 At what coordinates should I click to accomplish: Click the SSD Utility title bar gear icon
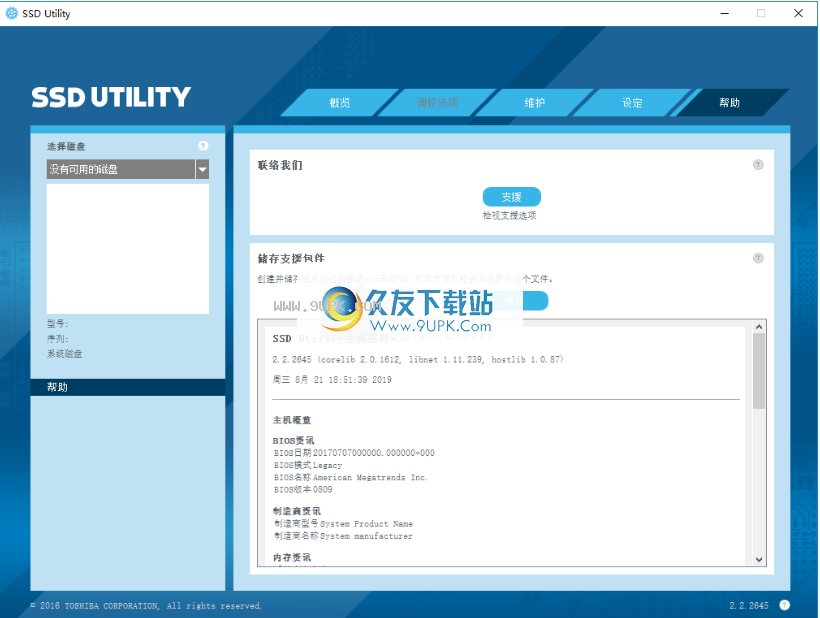tap(11, 13)
